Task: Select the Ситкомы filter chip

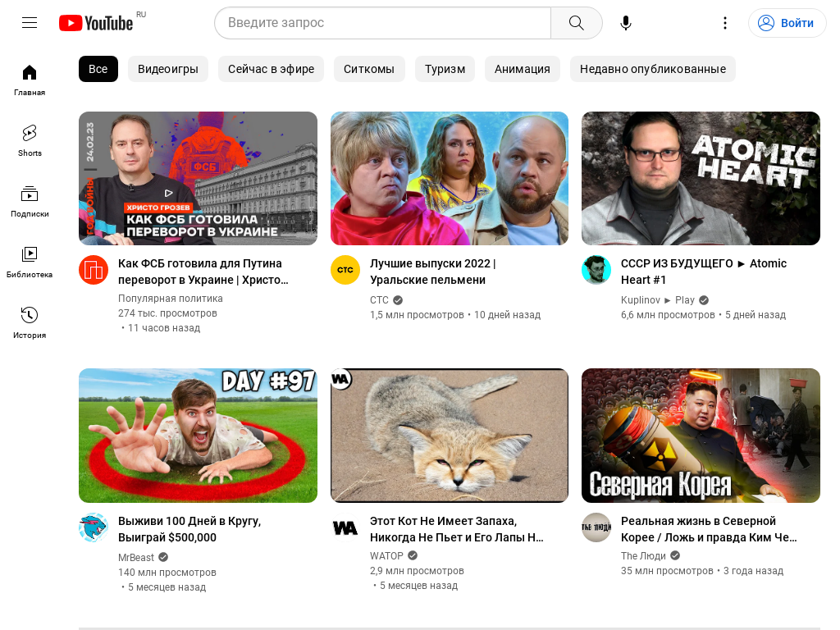Action: (369, 69)
